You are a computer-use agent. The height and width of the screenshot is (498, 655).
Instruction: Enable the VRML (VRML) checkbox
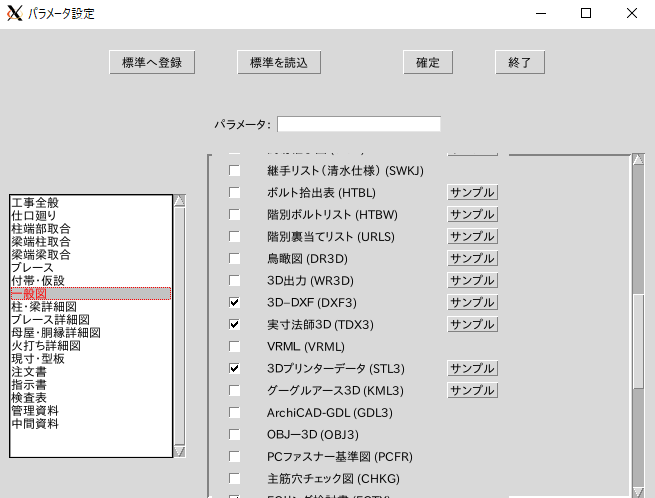coord(234,346)
